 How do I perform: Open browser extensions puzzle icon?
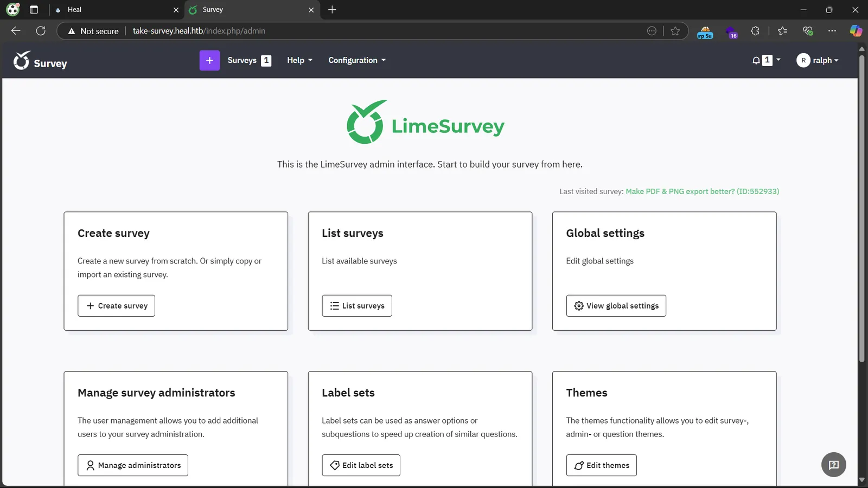(755, 31)
